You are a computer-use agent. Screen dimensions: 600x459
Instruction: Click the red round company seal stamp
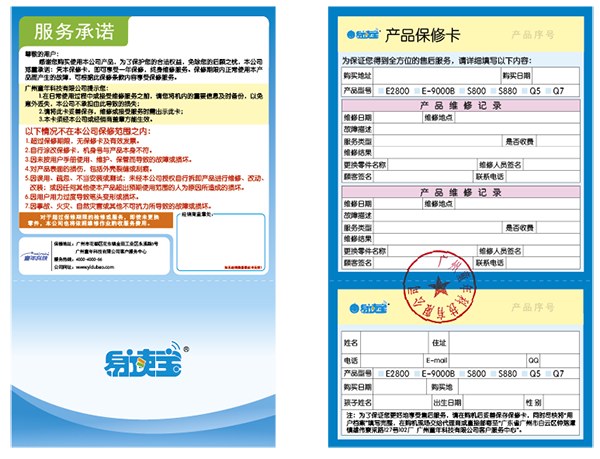point(439,287)
